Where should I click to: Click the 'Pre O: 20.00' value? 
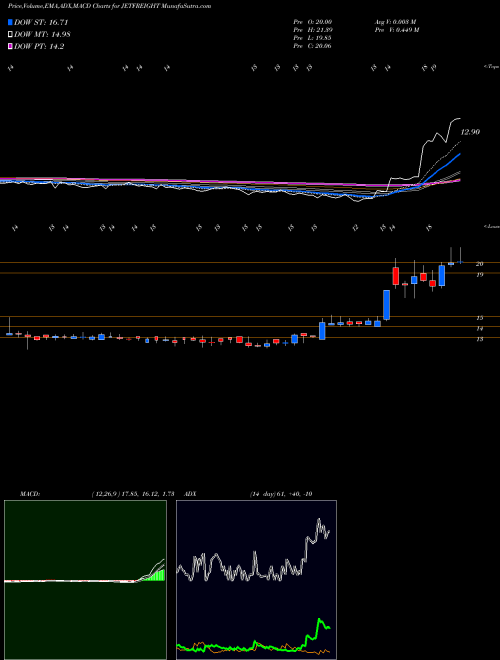click(312, 22)
